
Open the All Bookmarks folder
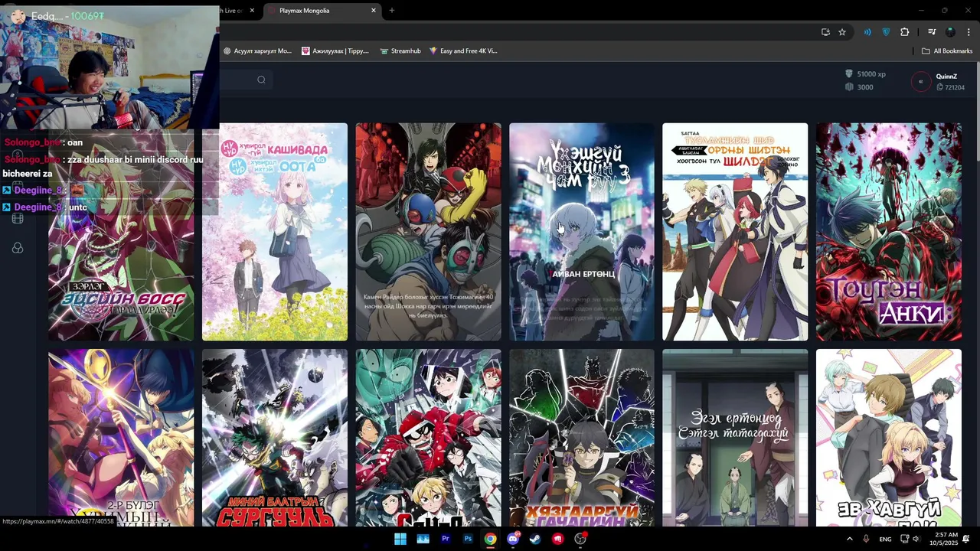click(947, 51)
